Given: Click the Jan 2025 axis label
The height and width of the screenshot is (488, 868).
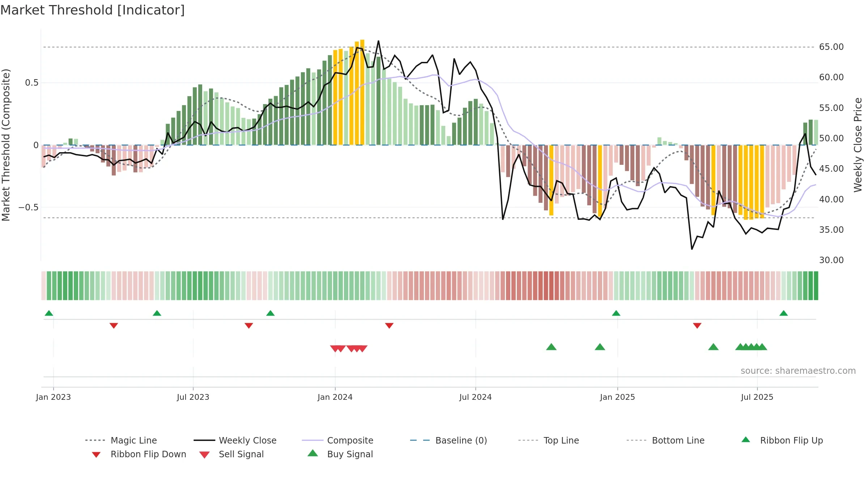Looking at the screenshot, I should [618, 397].
